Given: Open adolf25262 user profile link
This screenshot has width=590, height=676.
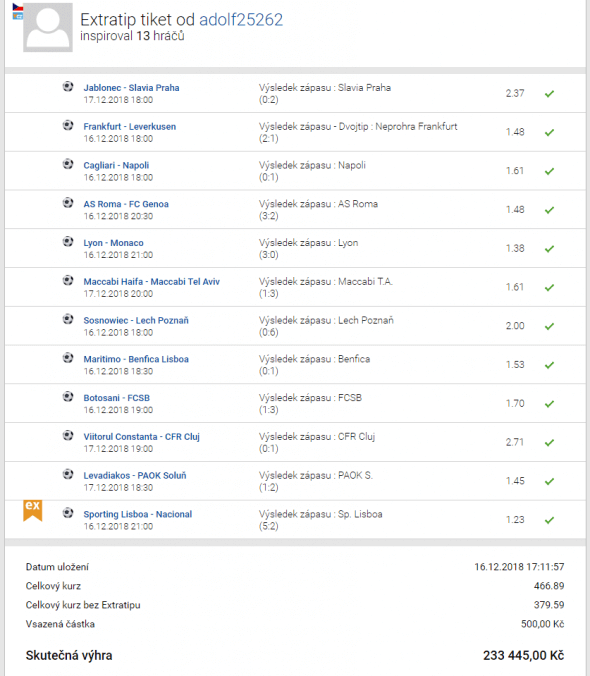Looking at the screenshot, I should pyautogui.click(x=241, y=20).
